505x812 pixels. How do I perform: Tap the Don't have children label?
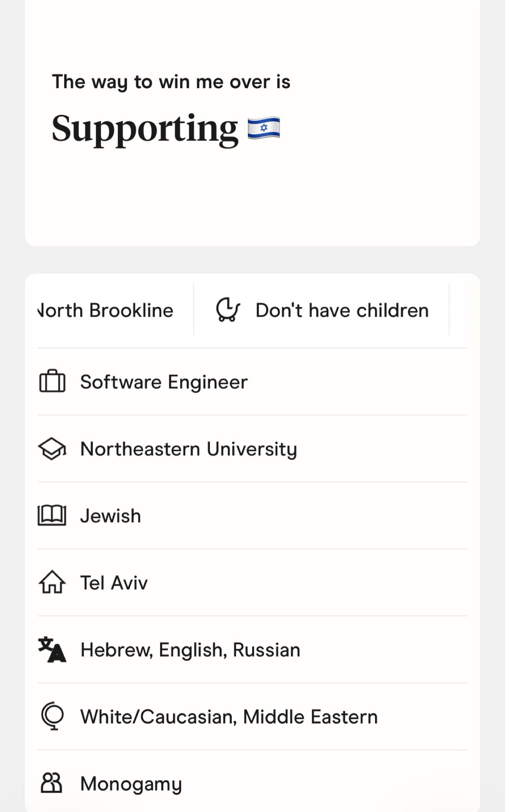pos(342,310)
